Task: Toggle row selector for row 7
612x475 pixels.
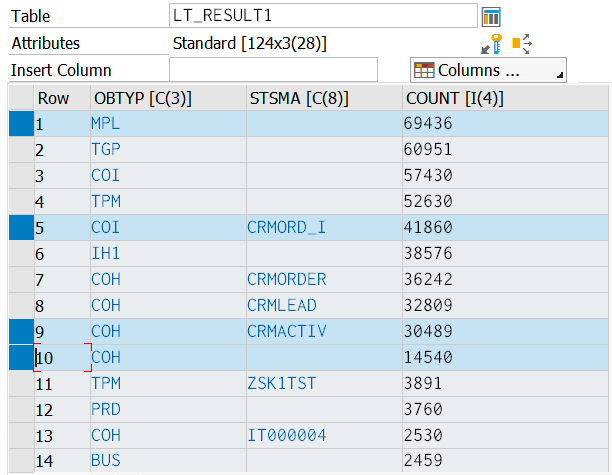Action: (21, 279)
